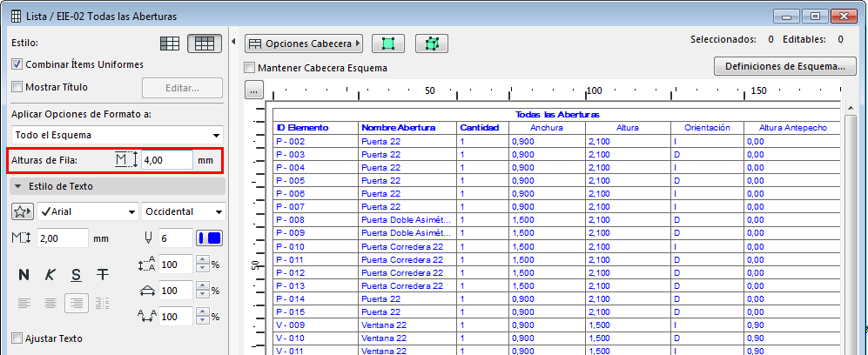Click Puerta Doble Asimét… in row P - 008
This screenshot has height=355, width=868.
coord(406,220)
